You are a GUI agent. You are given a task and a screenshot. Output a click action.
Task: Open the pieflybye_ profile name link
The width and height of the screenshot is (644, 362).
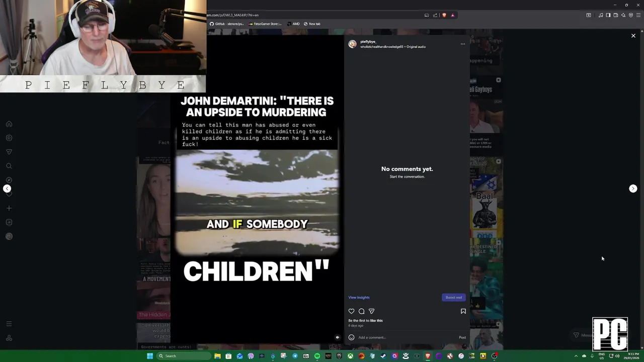[368, 42]
